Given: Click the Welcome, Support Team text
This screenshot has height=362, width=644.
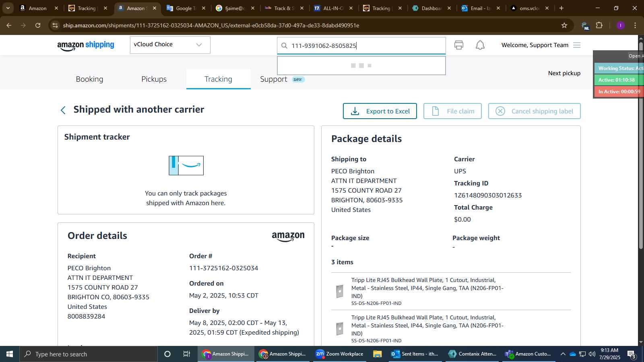Looking at the screenshot, I should click(535, 45).
